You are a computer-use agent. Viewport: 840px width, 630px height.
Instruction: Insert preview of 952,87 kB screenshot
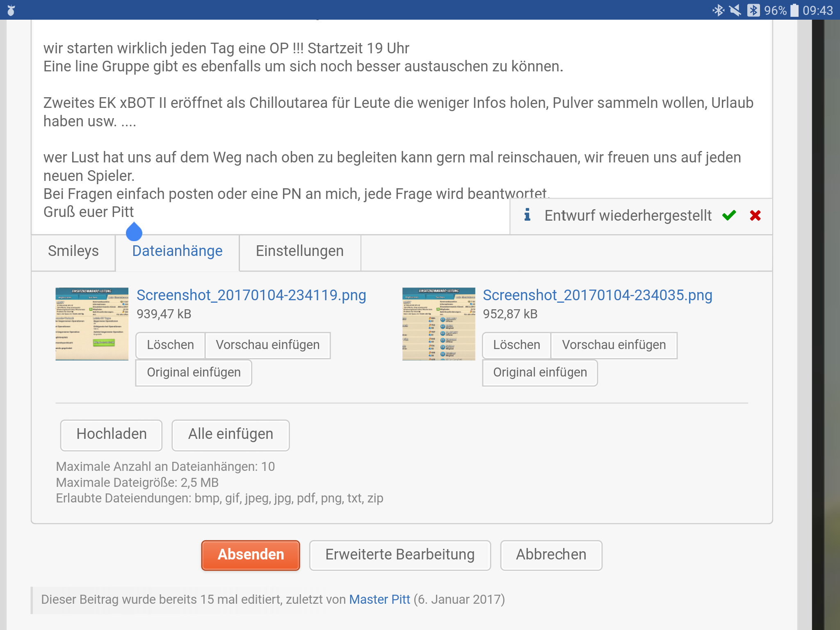click(614, 345)
